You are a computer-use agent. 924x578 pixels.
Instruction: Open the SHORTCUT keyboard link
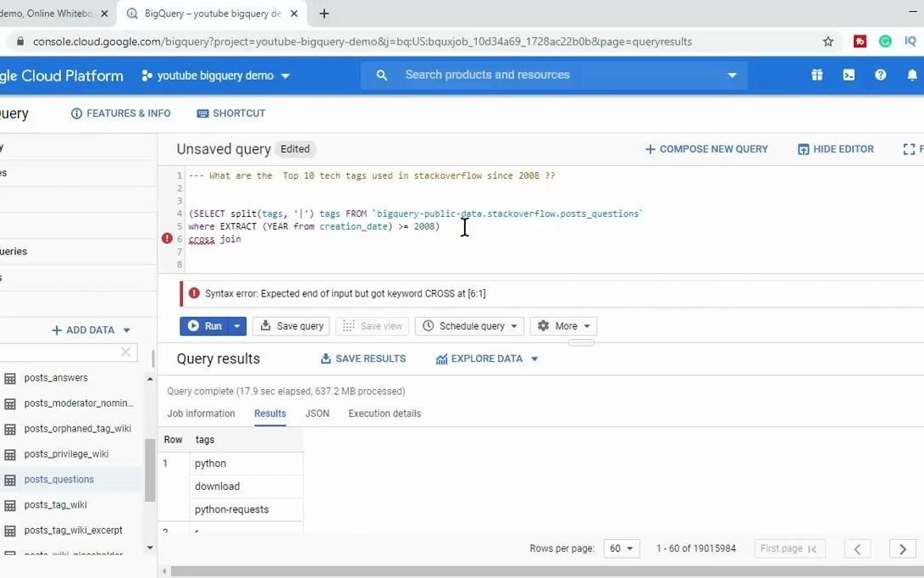[231, 114]
